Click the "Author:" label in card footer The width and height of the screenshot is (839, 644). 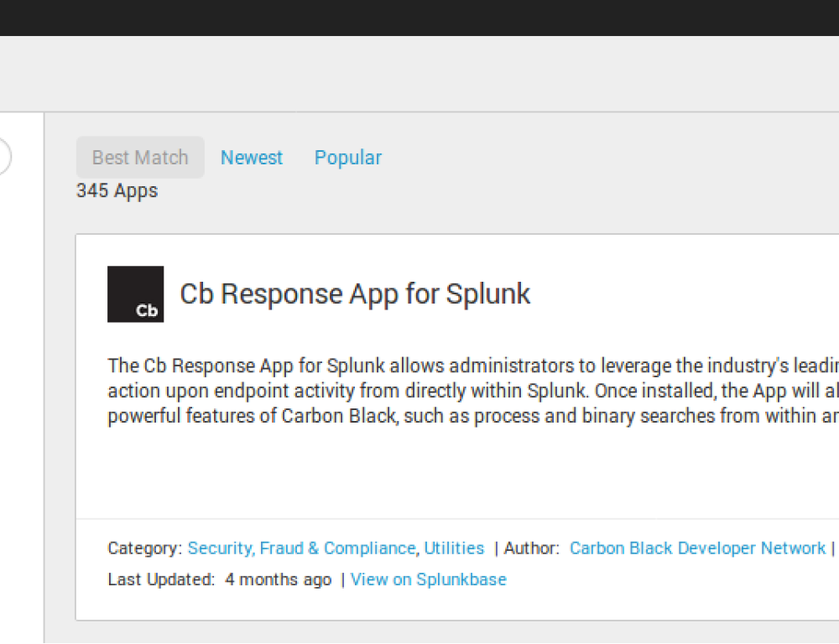(x=531, y=548)
